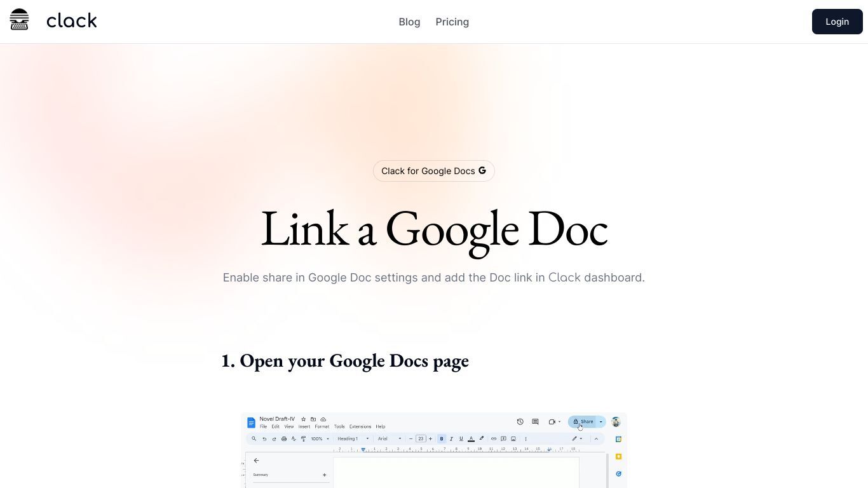Open the pencil editing mode dropdown
This screenshot has height=488, width=868.
(577, 438)
